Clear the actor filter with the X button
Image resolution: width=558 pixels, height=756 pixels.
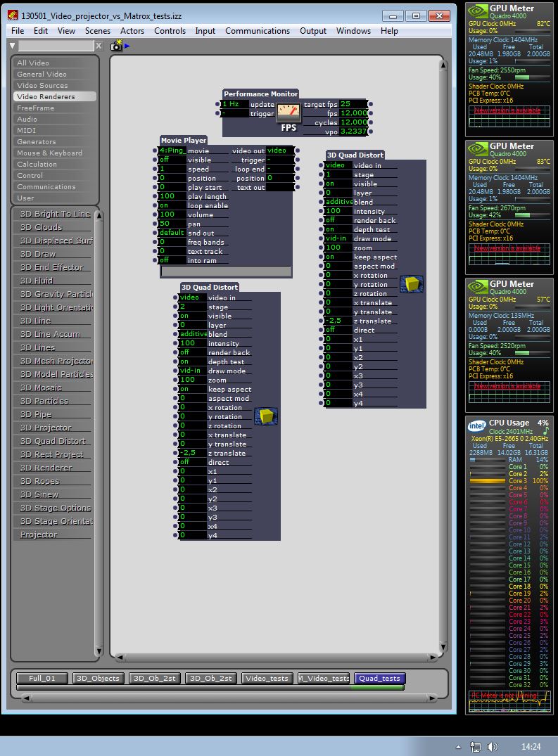coord(99,46)
